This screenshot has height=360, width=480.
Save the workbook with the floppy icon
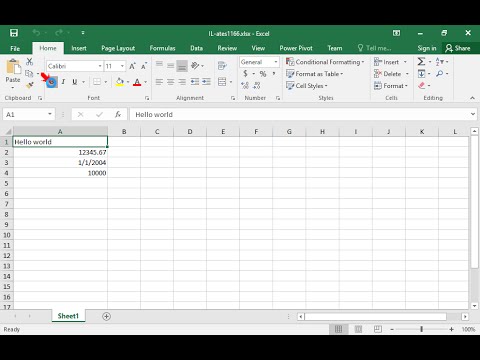click(14, 33)
